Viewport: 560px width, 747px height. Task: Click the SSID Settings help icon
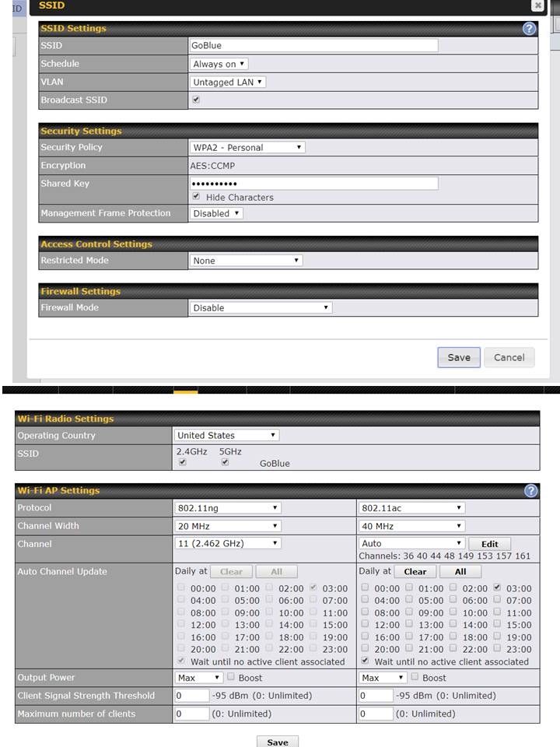click(530, 28)
